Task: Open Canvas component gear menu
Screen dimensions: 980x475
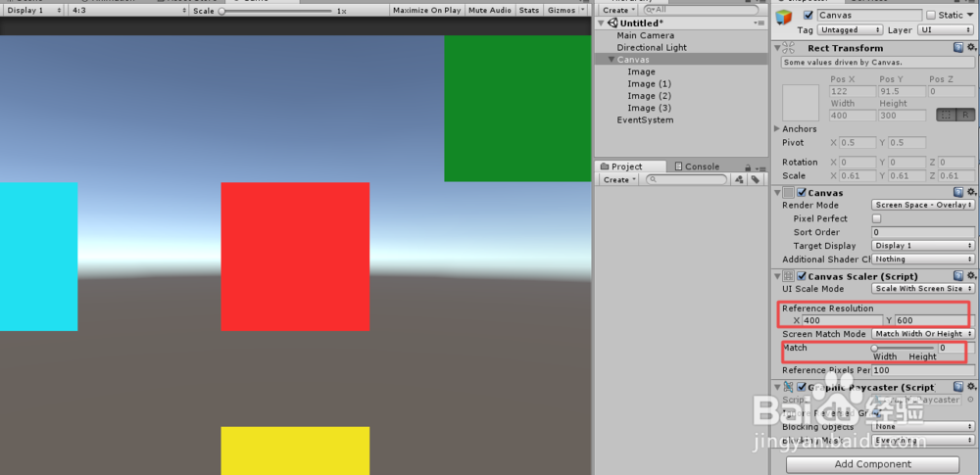Action: (970, 193)
